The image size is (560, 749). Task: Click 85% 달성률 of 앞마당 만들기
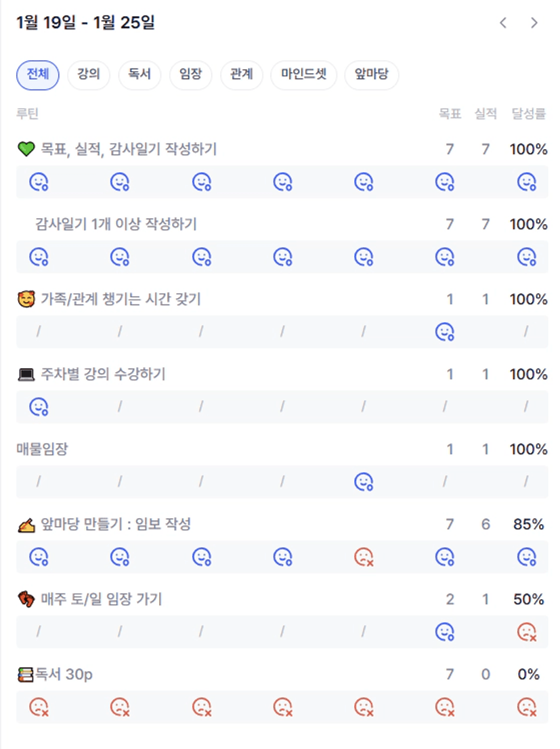coord(528,524)
